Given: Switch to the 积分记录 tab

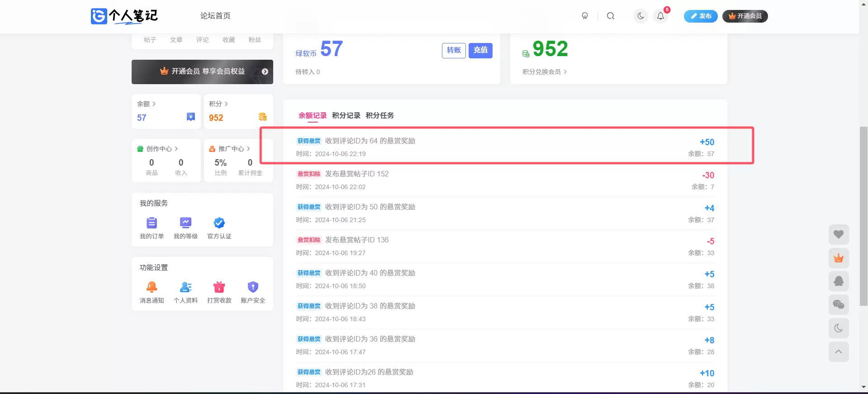Looking at the screenshot, I should coord(346,115).
